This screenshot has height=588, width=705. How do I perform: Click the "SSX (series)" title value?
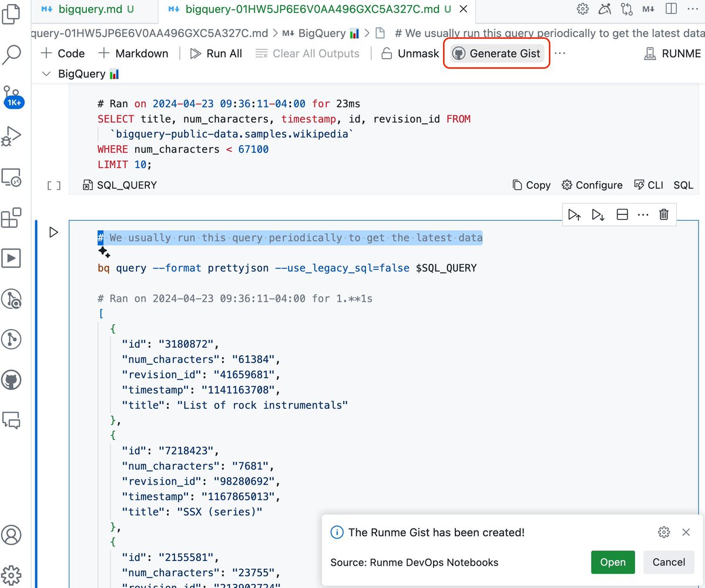[220, 512]
